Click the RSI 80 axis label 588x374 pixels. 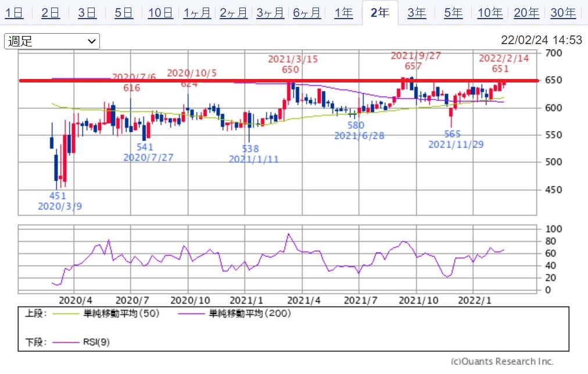(550, 241)
